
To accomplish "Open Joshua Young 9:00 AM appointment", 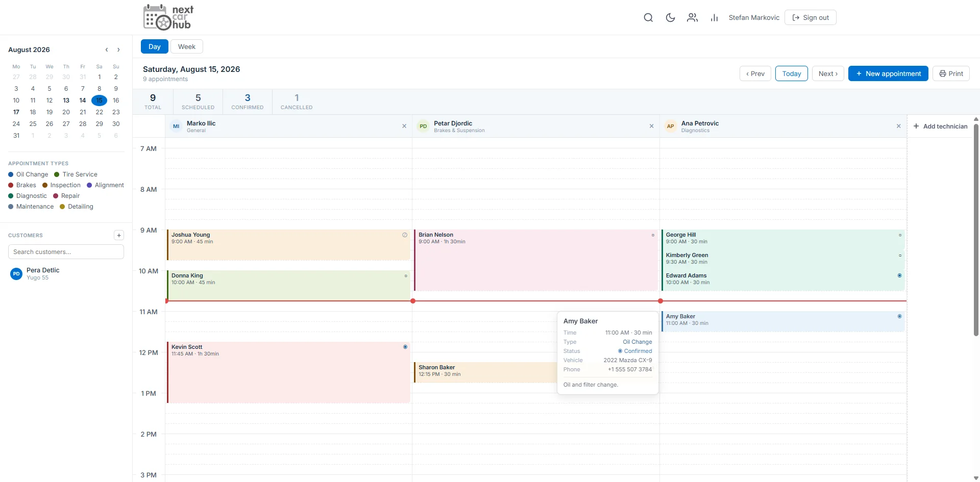I will click(288, 245).
